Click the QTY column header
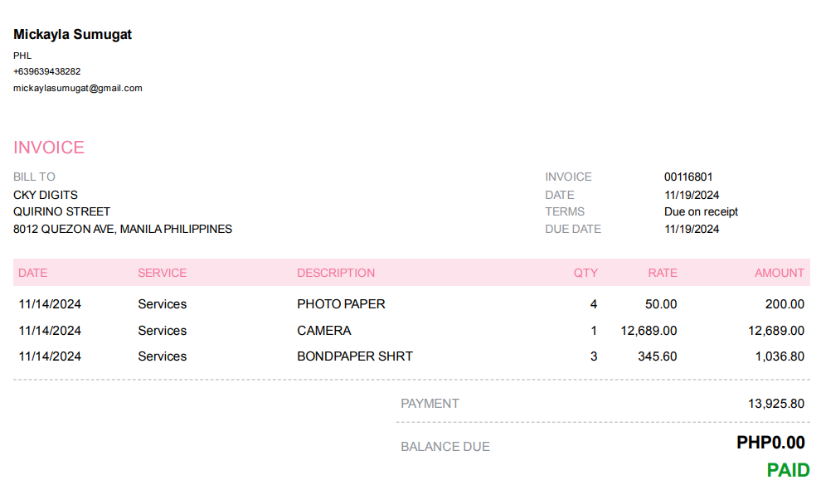 click(x=585, y=273)
